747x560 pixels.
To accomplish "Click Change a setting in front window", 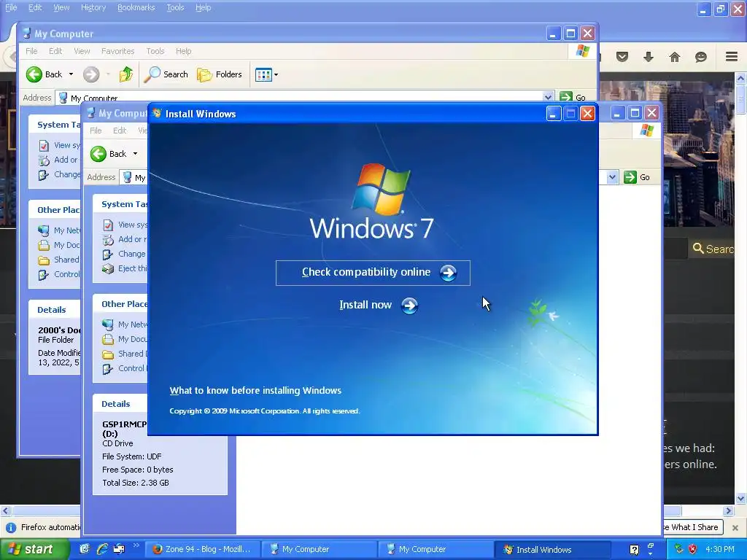I will click(132, 254).
